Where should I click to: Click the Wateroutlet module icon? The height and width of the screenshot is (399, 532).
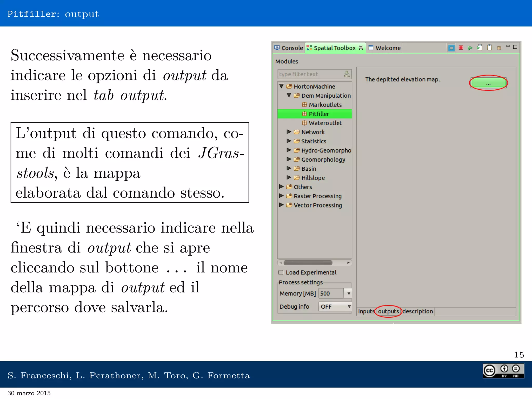click(x=304, y=123)
